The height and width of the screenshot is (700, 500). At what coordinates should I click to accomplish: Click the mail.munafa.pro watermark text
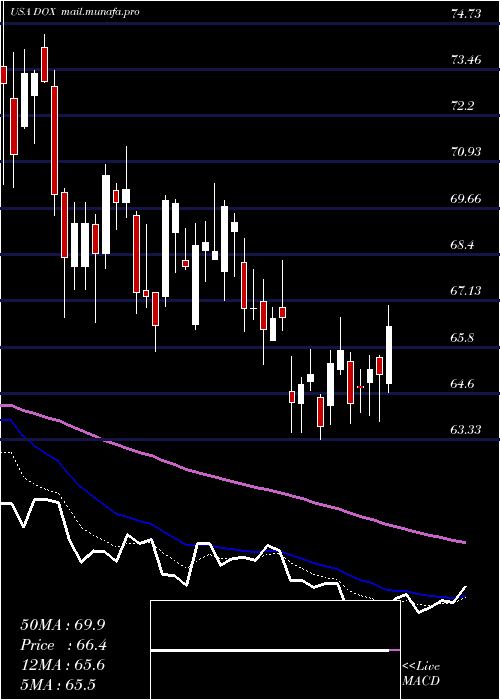(x=98, y=12)
